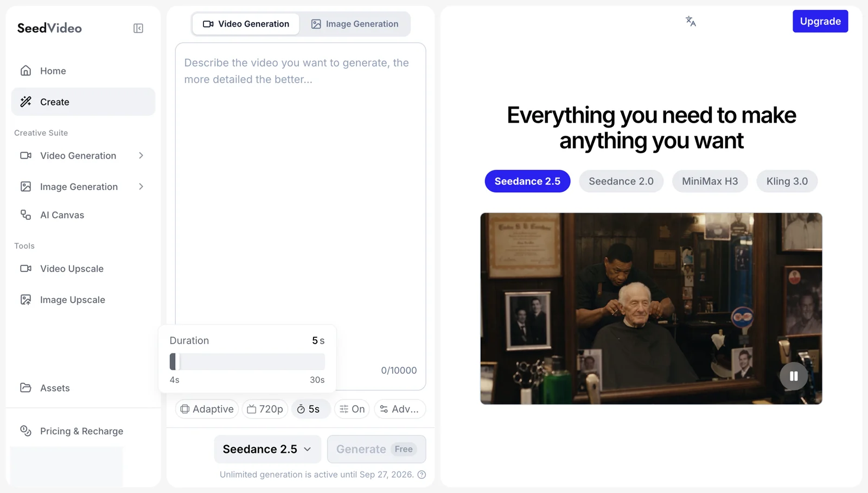Open the Video Upscale tool
This screenshot has height=493, width=868.
[x=83, y=269]
